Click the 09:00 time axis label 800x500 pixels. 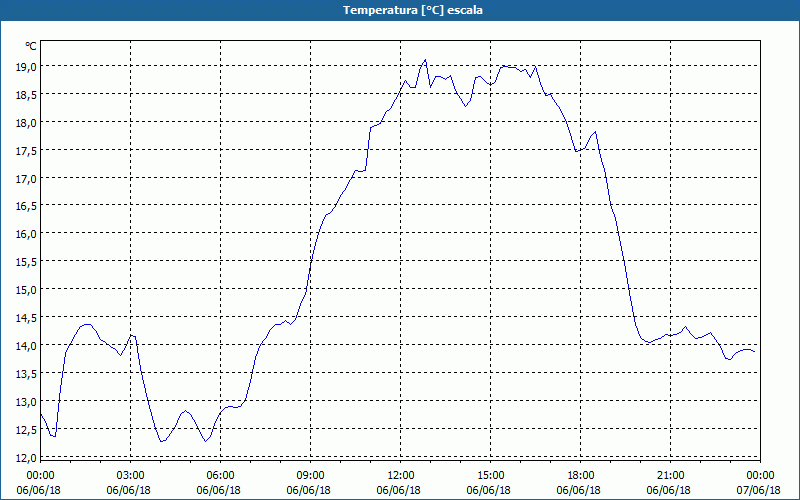point(310,476)
